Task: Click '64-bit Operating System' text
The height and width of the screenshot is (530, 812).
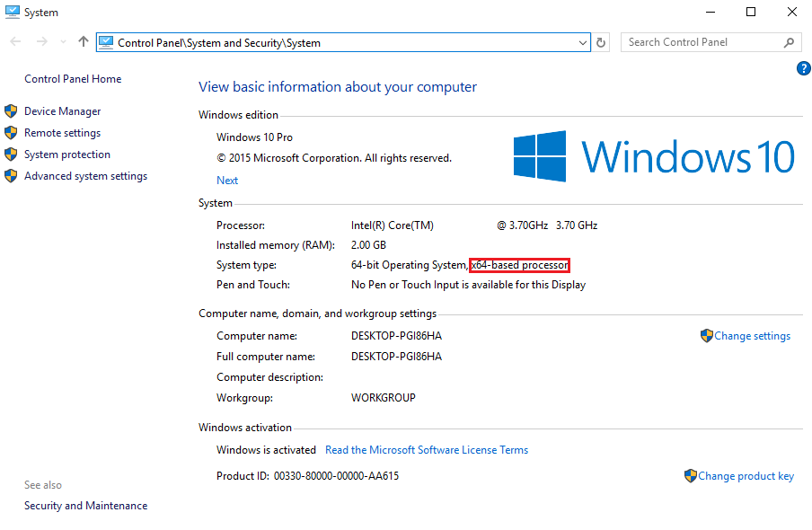Action: click(408, 265)
